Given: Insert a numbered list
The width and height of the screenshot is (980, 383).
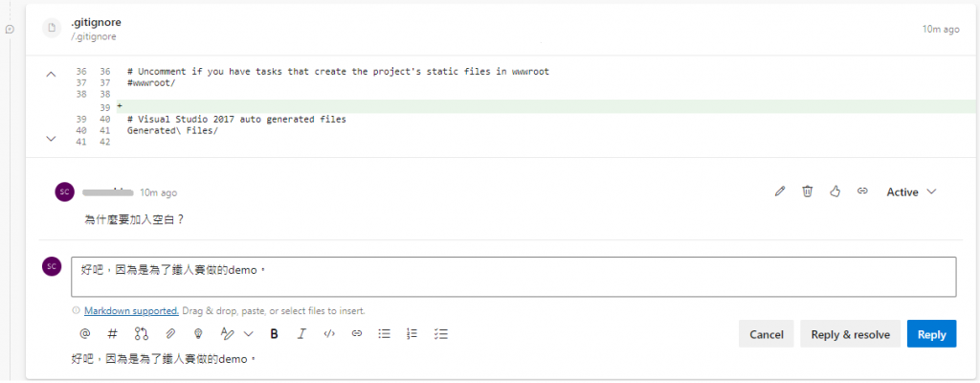Looking at the screenshot, I should coord(412,334).
